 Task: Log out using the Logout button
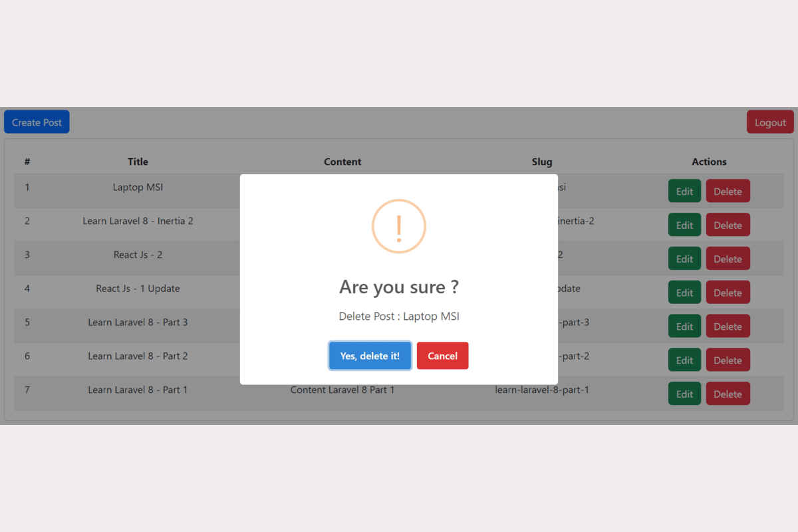(x=770, y=122)
